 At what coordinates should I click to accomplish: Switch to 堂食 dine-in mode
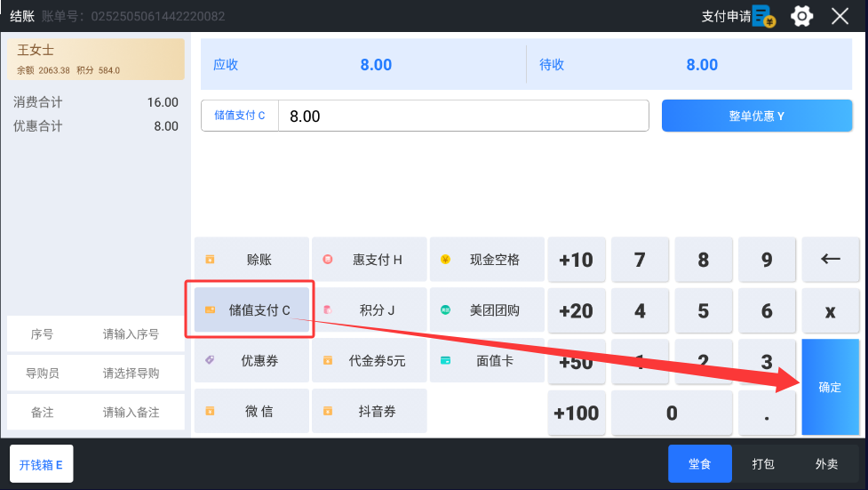(700, 464)
